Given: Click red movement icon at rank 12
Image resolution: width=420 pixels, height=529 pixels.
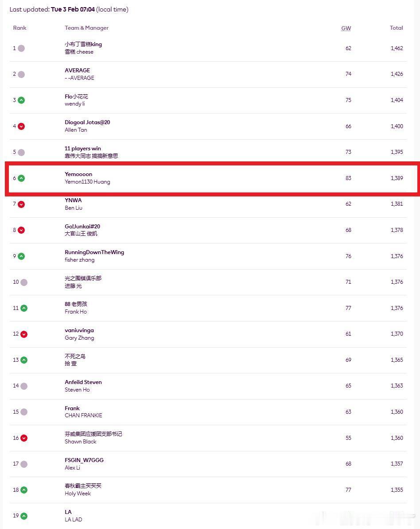Looking at the screenshot, I should (24, 334).
